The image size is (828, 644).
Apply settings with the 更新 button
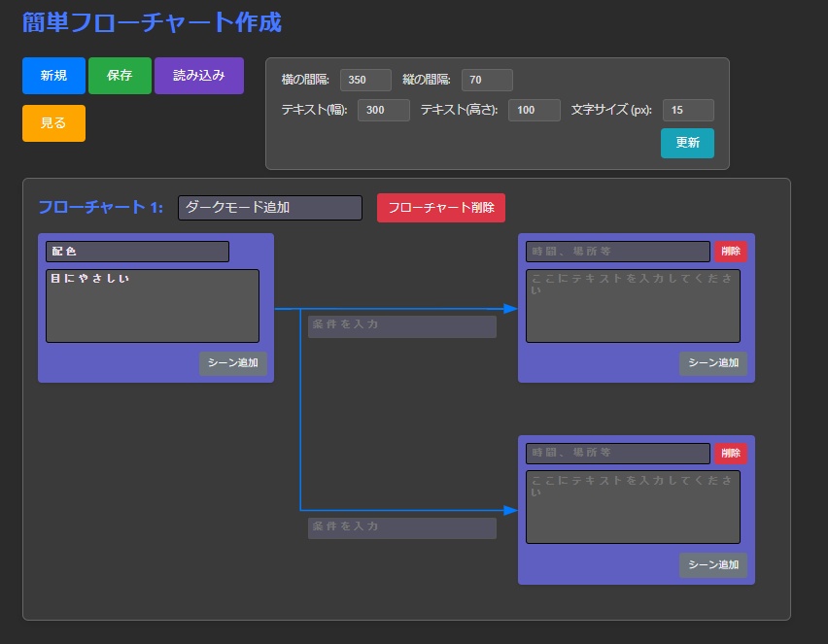click(x=687, y=143)
